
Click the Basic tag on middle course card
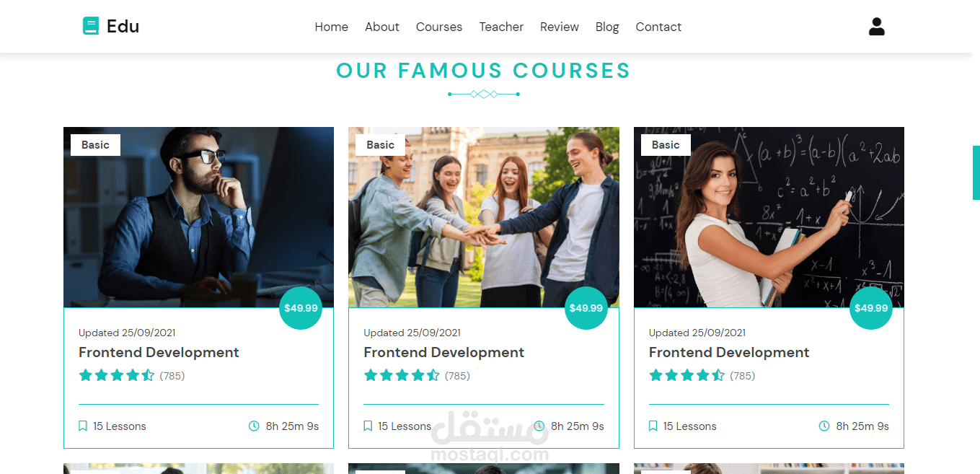click(x=380, y=145)
